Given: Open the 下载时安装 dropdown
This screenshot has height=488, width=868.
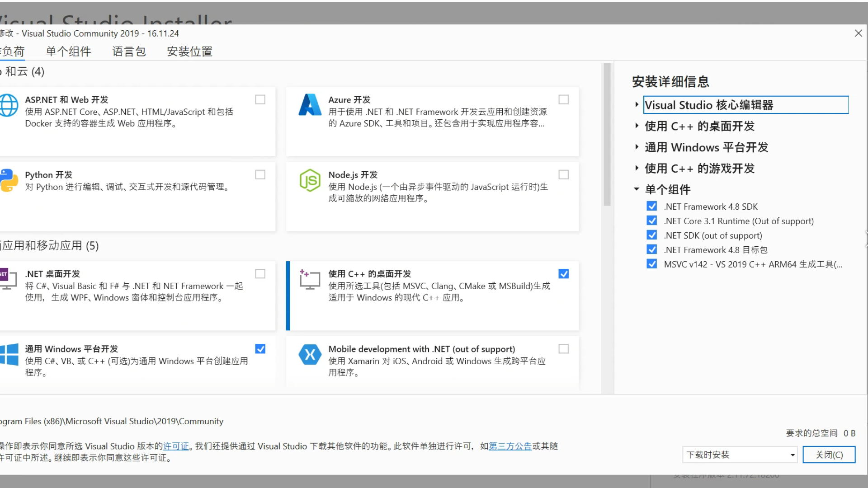Looking at the screenshot, I should tap(740, 455).
